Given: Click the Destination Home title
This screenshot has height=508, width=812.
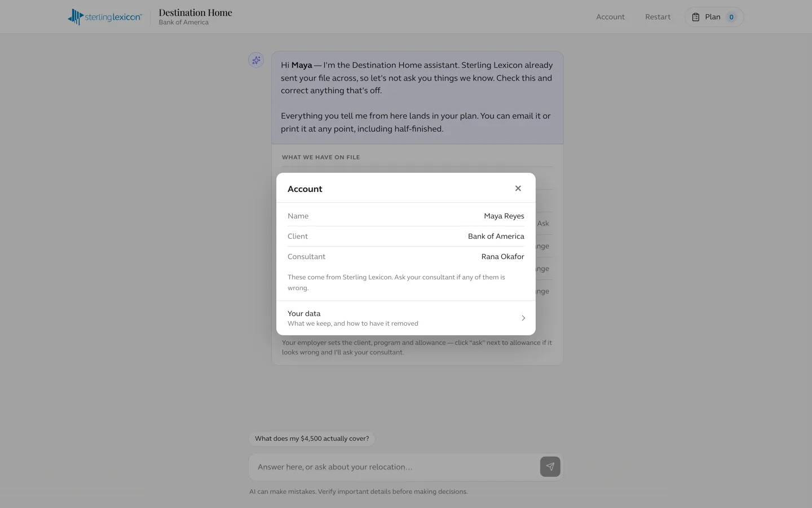Looking at the screenshot, I should pos(195,12).
